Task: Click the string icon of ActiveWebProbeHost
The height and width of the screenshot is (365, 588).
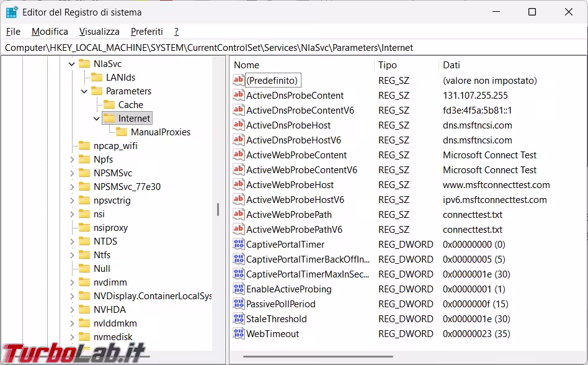Action: click(x=239, y=184)
